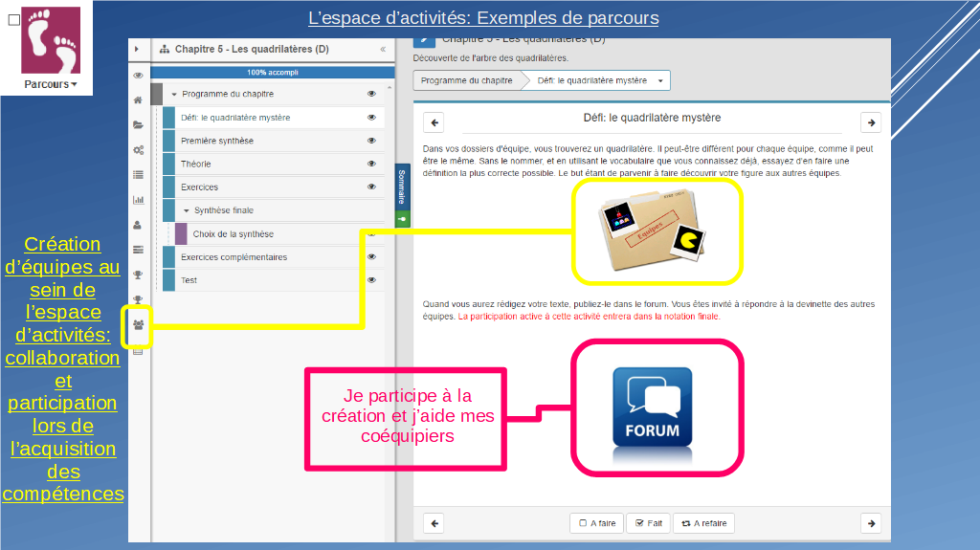Go to previous page with bottom left arrow
The image size is (980, 550).
[434, 523]
